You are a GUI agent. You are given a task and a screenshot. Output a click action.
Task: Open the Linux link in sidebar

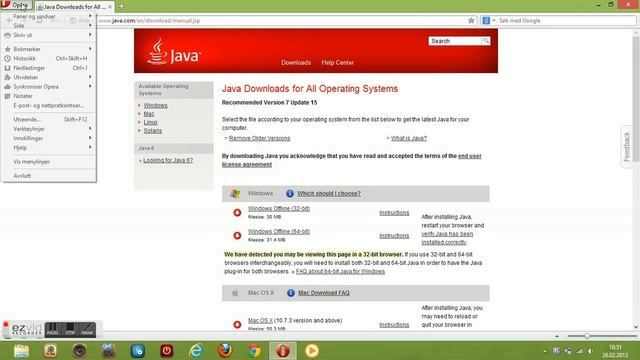click(x=151, y=122)
